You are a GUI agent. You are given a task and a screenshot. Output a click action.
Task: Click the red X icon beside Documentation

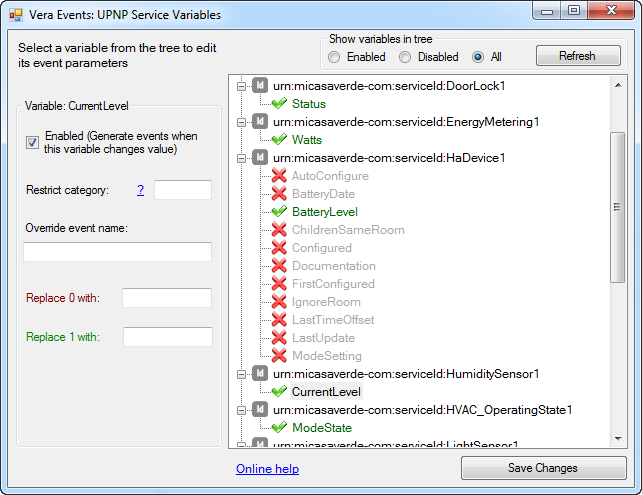279,266
